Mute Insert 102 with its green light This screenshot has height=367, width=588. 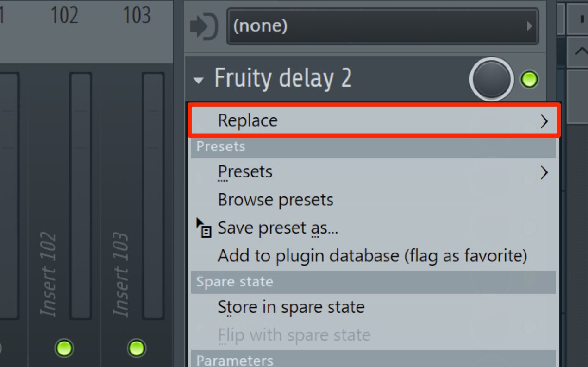point(64,348)
